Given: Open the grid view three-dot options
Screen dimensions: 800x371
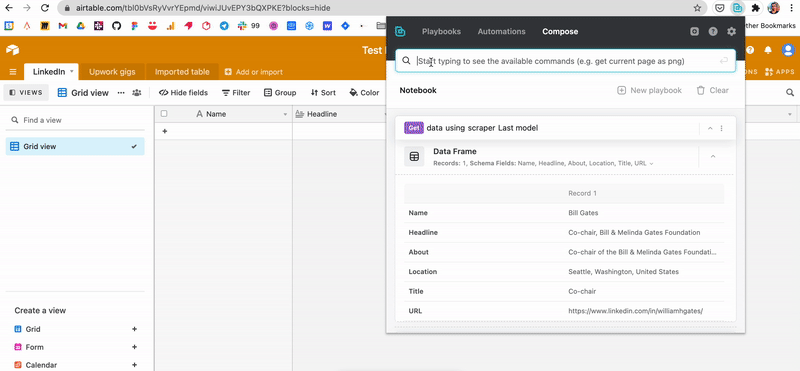Looking at the screenshot, I should pos(121,92).
